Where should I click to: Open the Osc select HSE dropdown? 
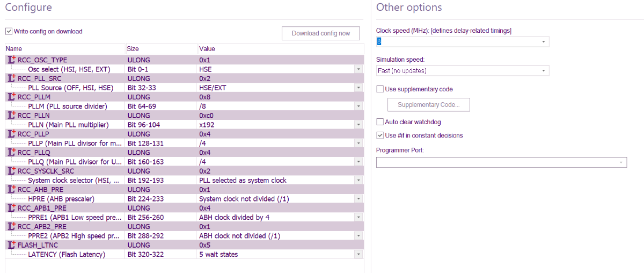[358, 69]
